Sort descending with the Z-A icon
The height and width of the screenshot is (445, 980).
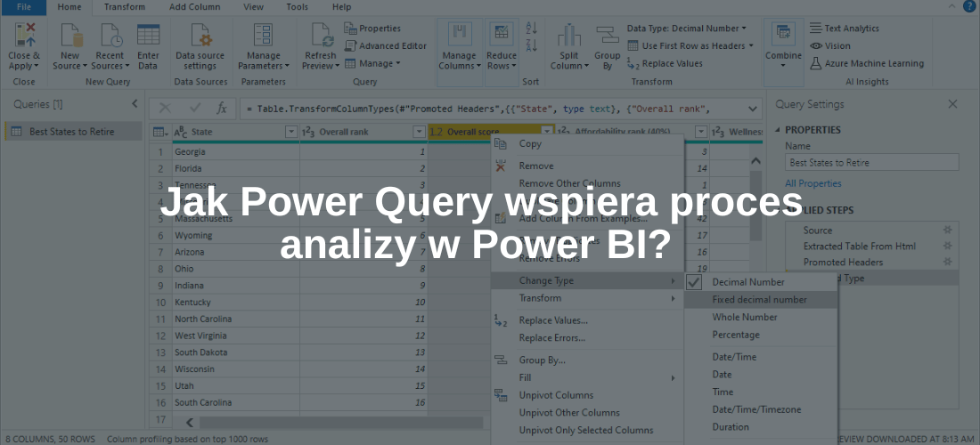tap(532, 45)
